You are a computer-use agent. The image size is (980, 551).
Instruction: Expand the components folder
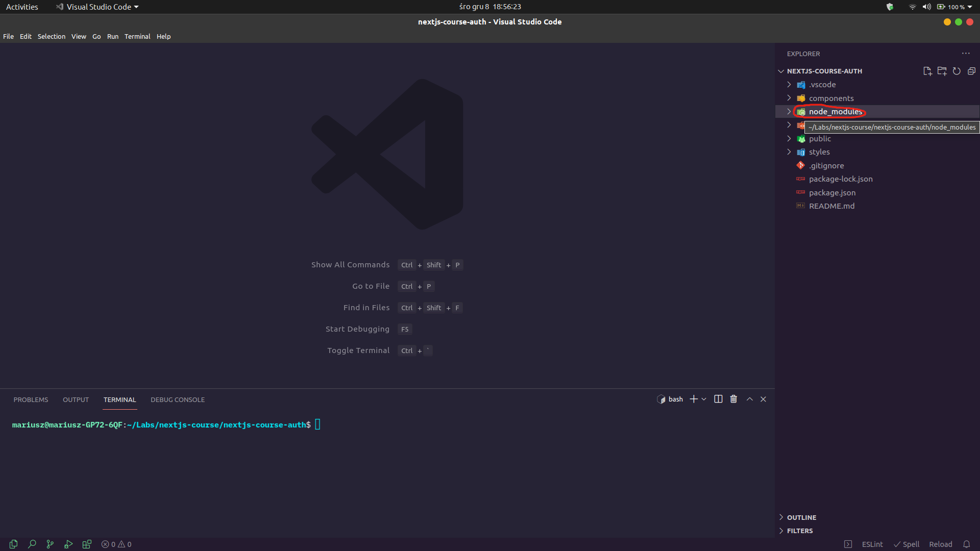point(831,98)
